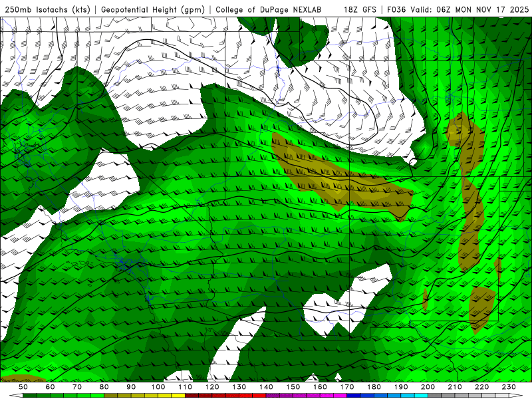Pick the first olive swatch starting at 80

(110, 395)
